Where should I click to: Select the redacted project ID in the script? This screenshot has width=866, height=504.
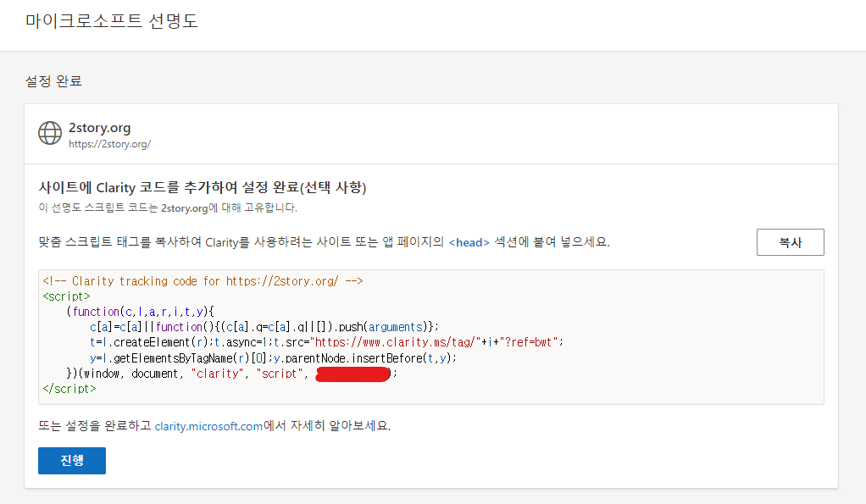pyautogui.click(x=353, y=373)
